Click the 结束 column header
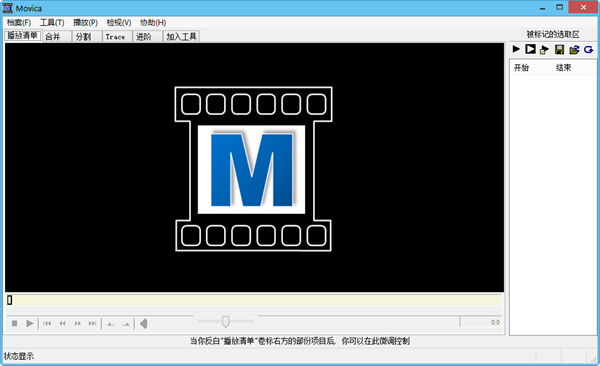 pyautogui.click(x=574, y=68)
